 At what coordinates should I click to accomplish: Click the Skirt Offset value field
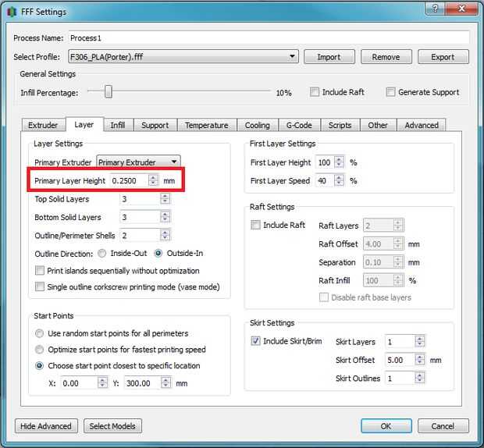point(400,360)
